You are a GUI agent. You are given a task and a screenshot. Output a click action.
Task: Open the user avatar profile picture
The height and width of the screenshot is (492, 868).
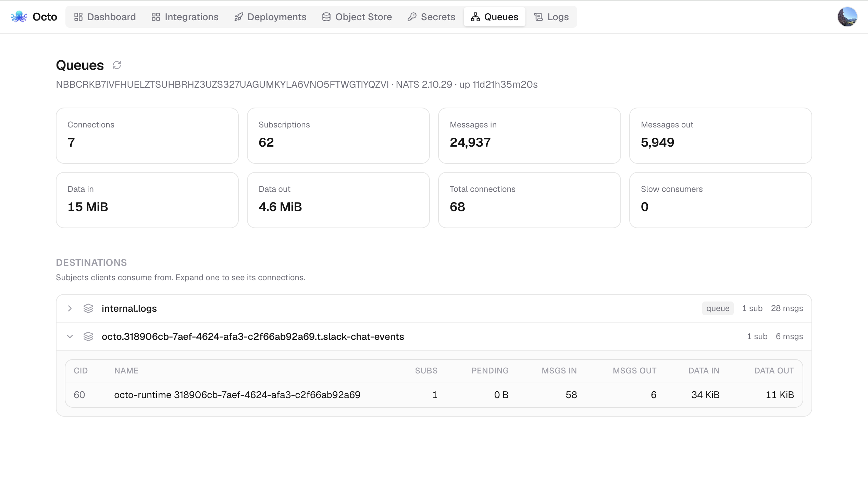pos(847,17)
